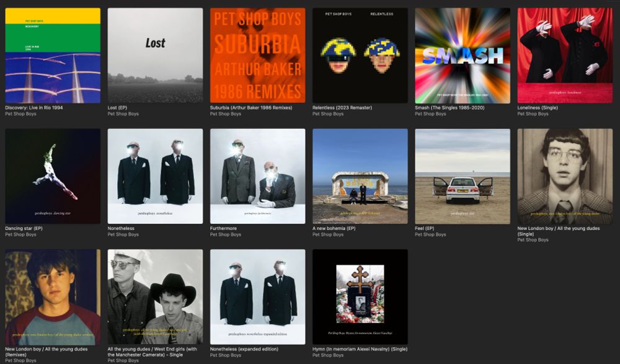
Task: Select the orange Suburbia Arthur Baker Remixes cover
Action: (x=257, y=55)
